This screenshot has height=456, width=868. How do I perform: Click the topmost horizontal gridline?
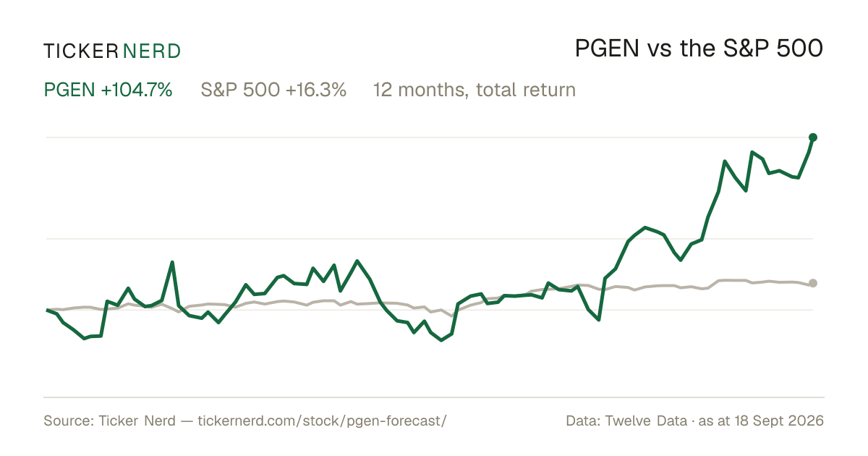coord(430,137)
